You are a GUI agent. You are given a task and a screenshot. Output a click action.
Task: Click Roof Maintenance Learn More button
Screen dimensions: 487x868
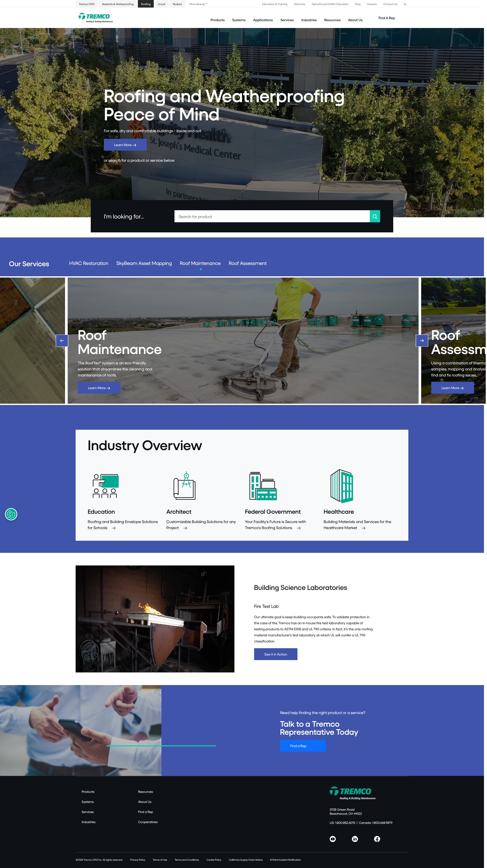(99, 388)
